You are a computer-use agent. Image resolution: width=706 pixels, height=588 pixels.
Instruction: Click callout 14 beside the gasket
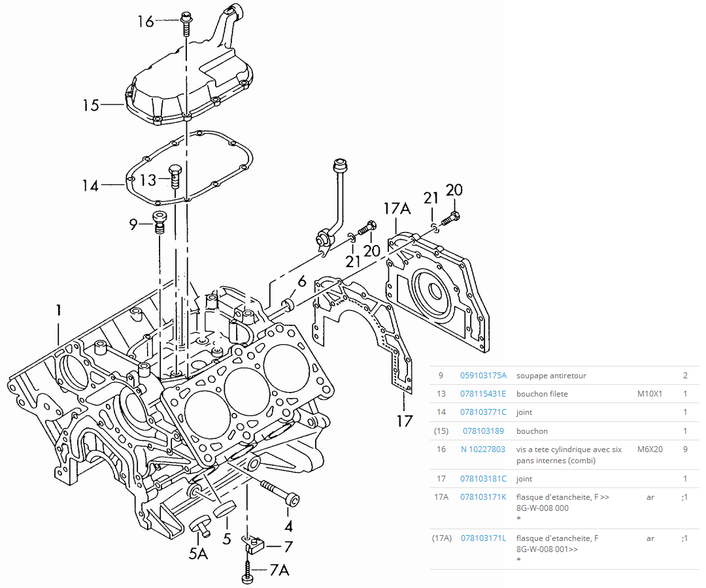tap(90, 186)
